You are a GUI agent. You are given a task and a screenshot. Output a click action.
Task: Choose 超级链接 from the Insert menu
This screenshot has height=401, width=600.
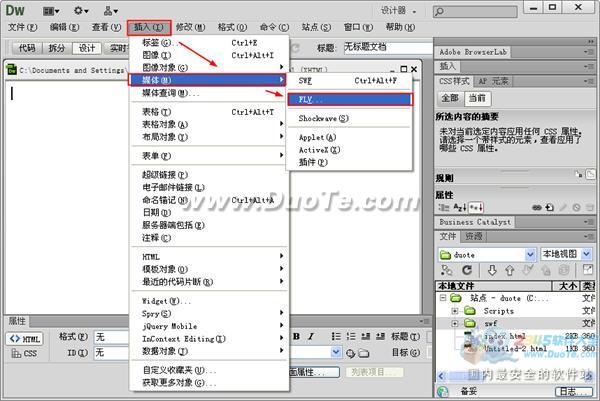tap(209, 175)
